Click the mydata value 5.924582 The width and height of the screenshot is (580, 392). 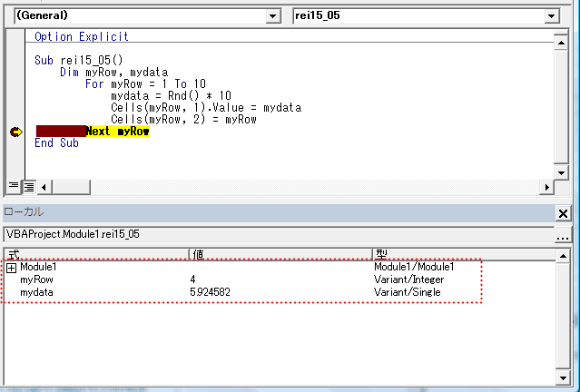tap(210, 292)
